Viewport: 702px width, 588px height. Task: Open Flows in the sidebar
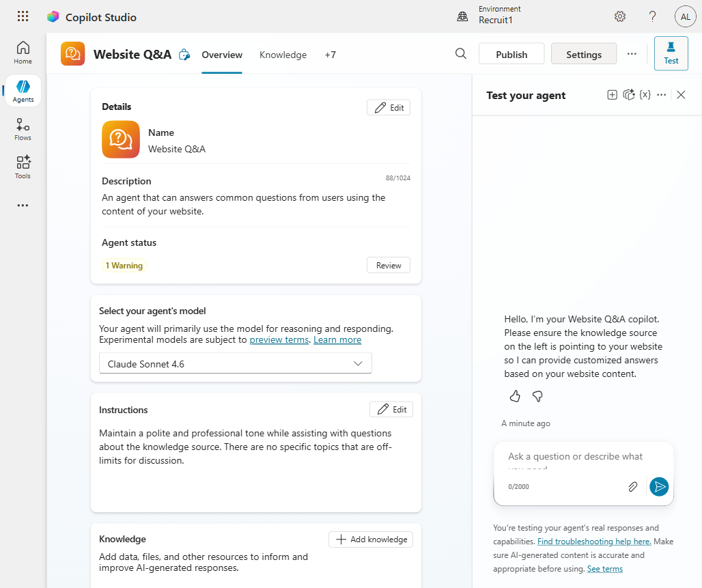point(23,130)
